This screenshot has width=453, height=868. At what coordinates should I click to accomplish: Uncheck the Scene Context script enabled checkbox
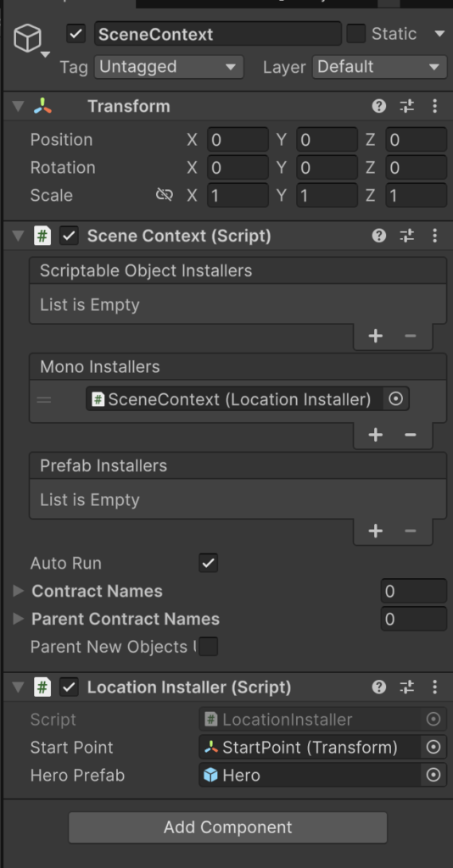tap(69, 236)
